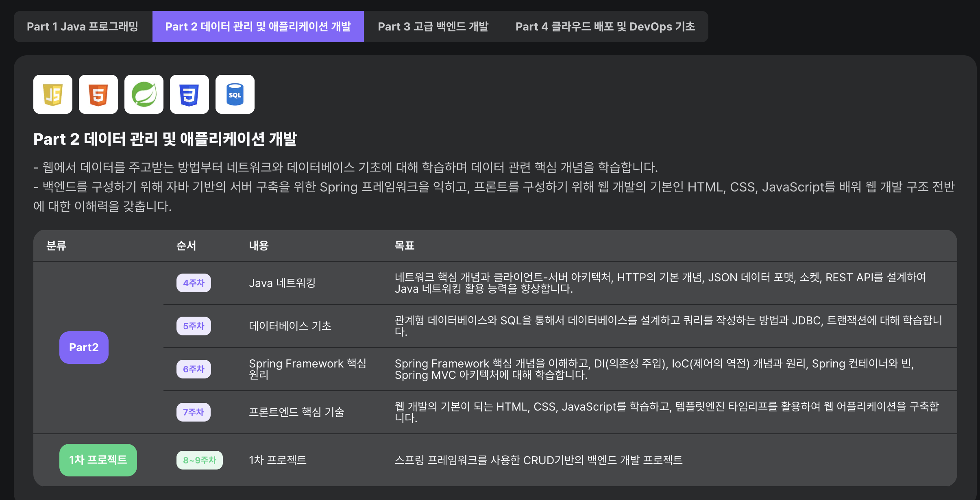Image resolution: width=980 pixels, height=500 pixels.
Task: Click the 6주차 week tag
Action: coord(194,369)
